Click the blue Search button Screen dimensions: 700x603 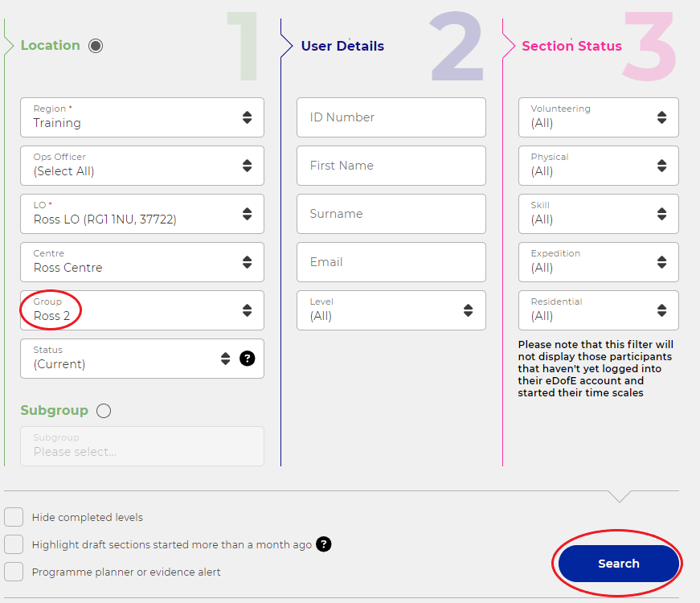618,564
